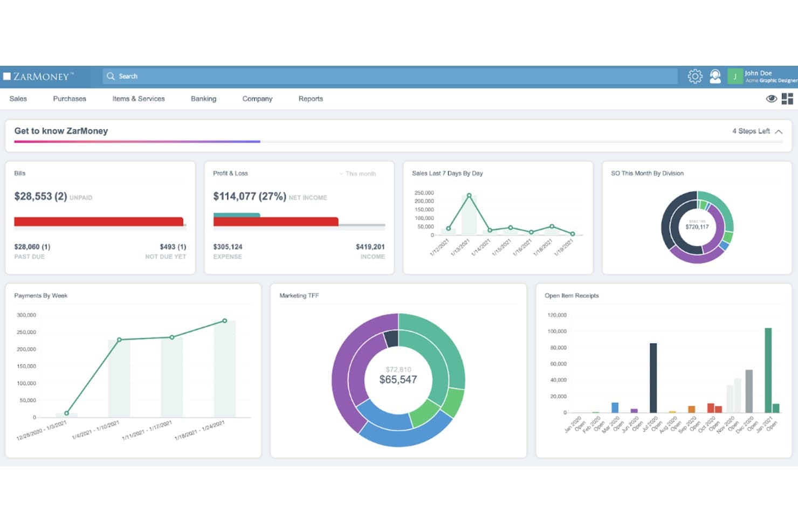
Task: Click the Get to know ZarMoney heading
Action: pos(61,131)
